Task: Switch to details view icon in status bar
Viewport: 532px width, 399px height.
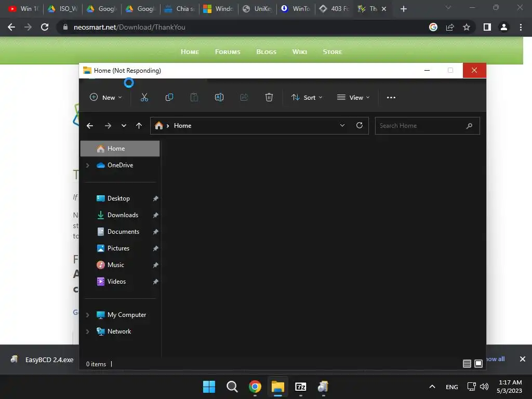Action: coord(467,364)
